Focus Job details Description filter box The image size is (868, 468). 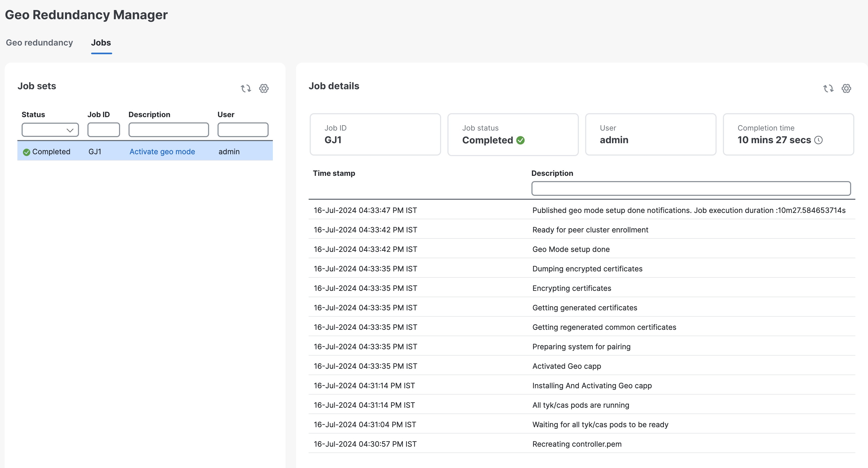point(691,188)
